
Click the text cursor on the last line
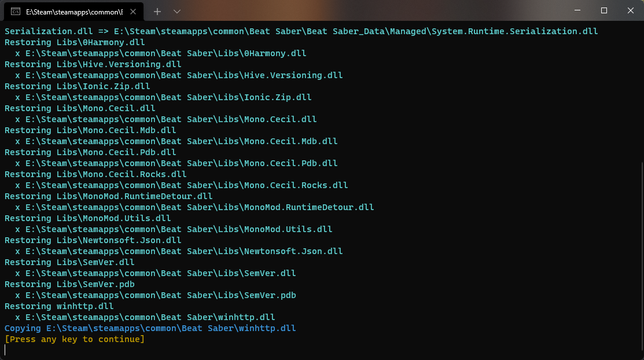pos(5,350)
